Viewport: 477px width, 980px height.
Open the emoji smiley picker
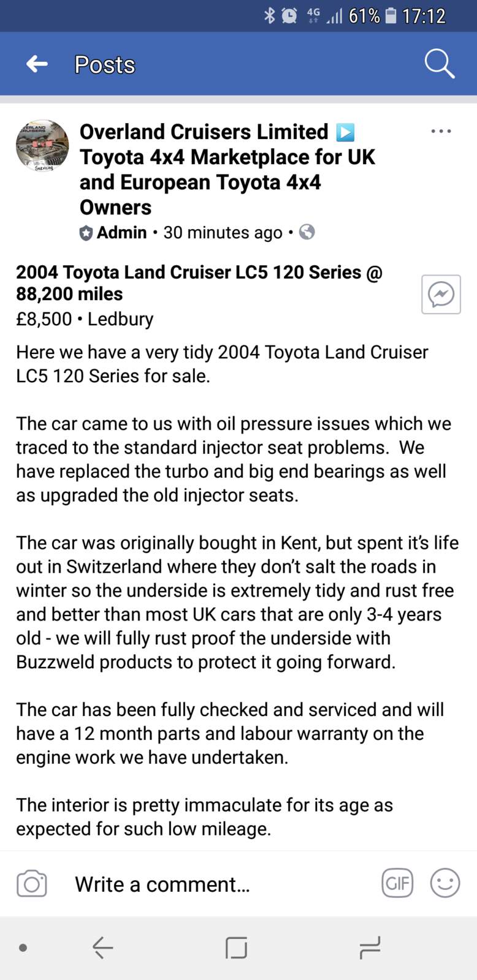point(445,883)
